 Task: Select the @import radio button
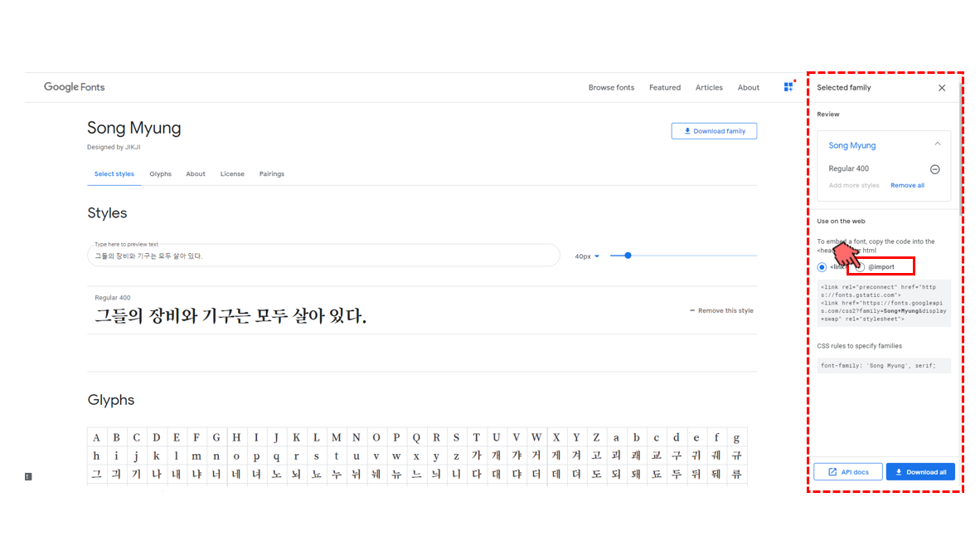click(x=861, y=267)
